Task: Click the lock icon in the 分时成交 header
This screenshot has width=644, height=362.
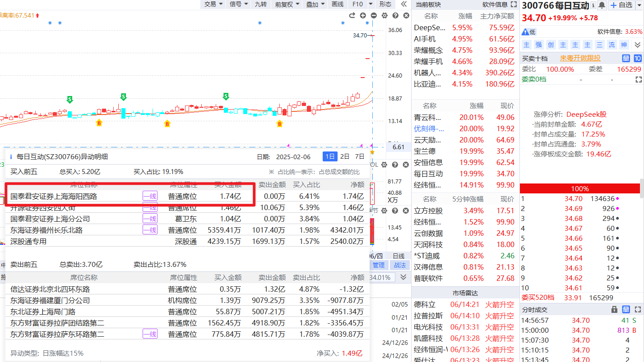Action: pos(614,310)
